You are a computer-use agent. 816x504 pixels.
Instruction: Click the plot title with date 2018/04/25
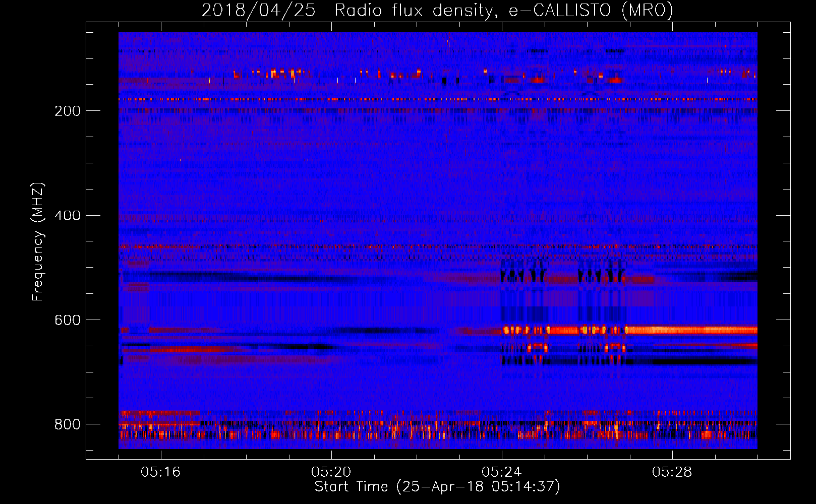[x=437, y=10]
